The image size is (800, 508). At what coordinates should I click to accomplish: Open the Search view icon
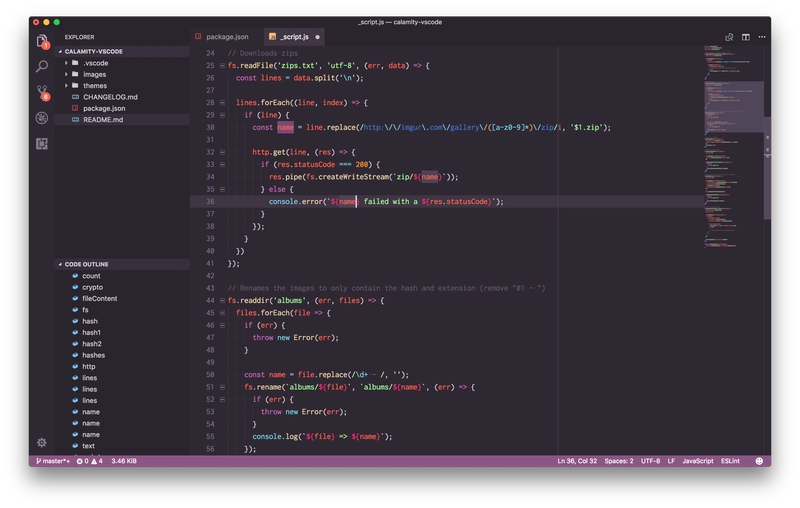42,66
